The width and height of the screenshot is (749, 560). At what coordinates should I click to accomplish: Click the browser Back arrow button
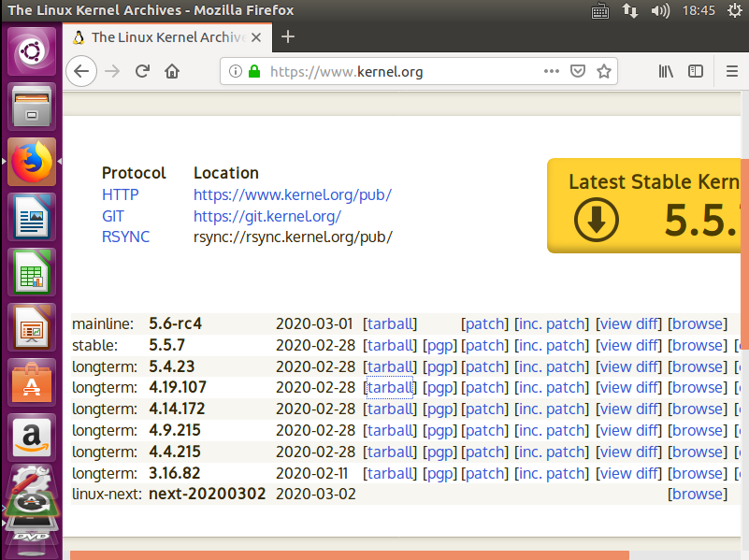coord(81,72)
